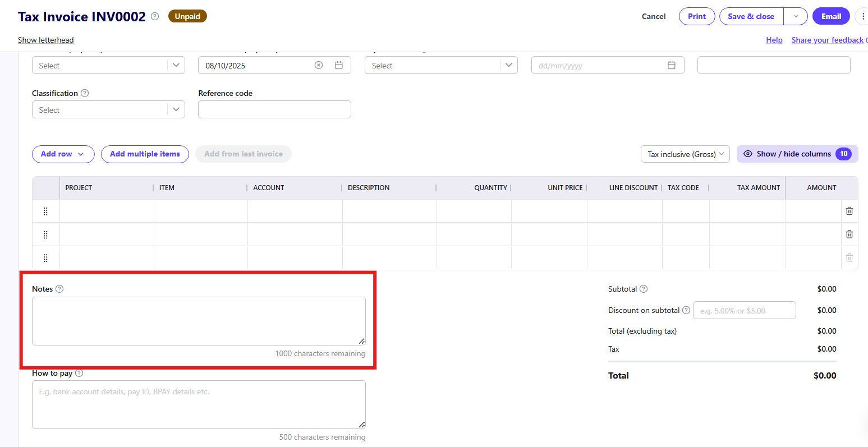
Task: Open the Help link
Action: (774, 40)
